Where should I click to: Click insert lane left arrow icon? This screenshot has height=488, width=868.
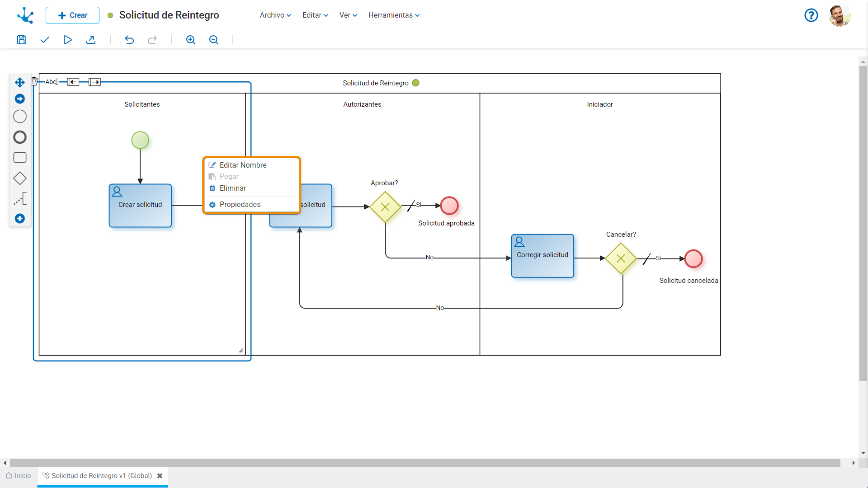[73, 82]
